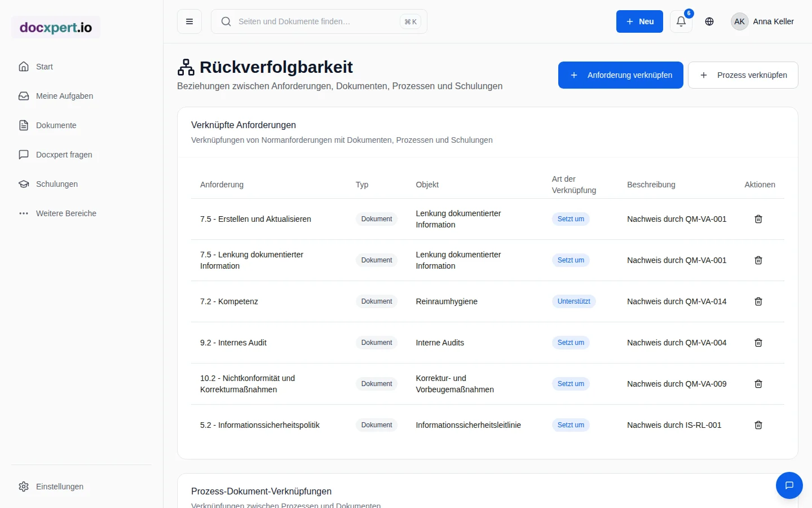812x508 pixels.
Task: Expand Weitere Bereiche in the sidebar
Action: coord(81,213)
